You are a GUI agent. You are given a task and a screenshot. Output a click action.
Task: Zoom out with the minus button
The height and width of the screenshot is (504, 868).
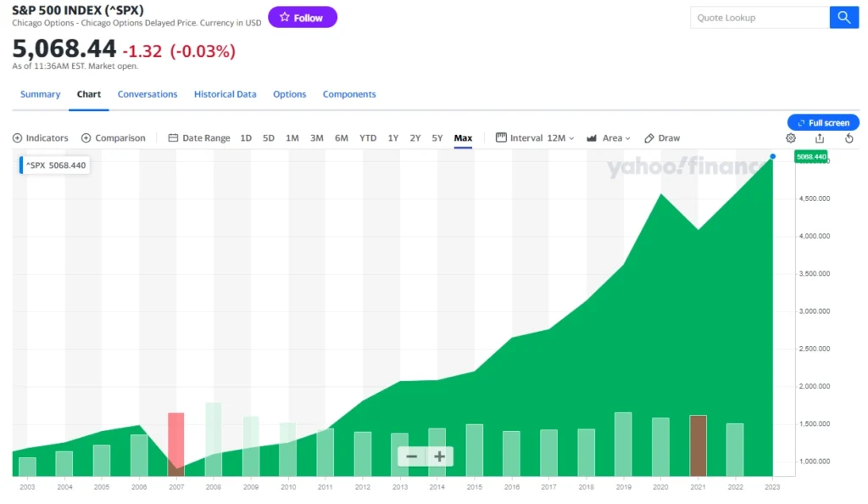tap(412, 456)
